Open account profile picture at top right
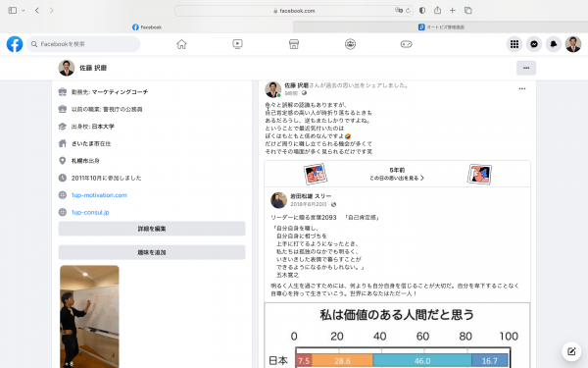This screenshot has width=588, height=368. click(x=573, y=44)
